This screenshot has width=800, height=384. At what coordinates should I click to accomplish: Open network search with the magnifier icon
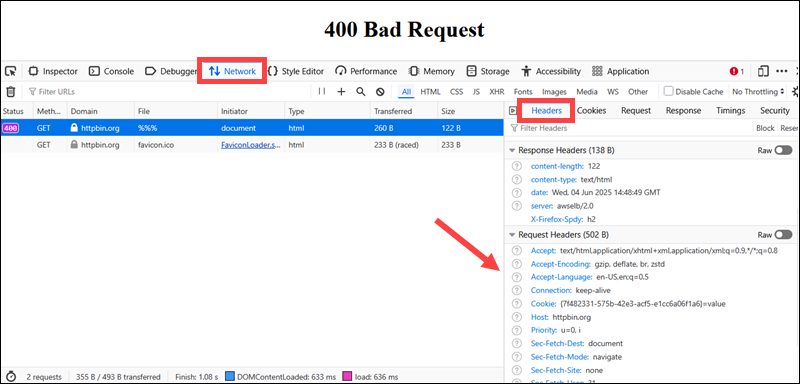[361, 91]
